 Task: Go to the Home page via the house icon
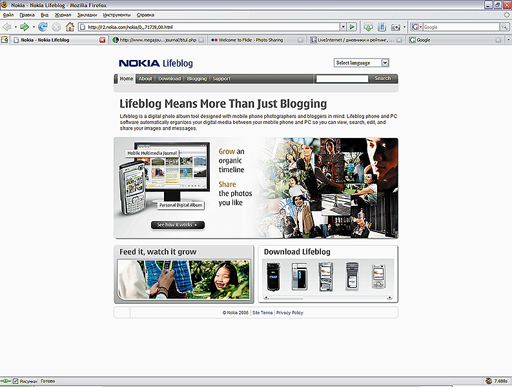[70, 27]
